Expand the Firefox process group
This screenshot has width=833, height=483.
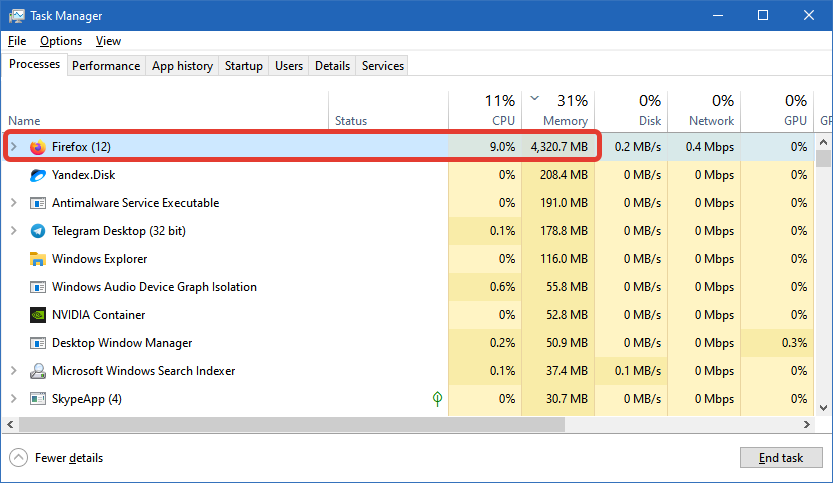click(14, 147)
